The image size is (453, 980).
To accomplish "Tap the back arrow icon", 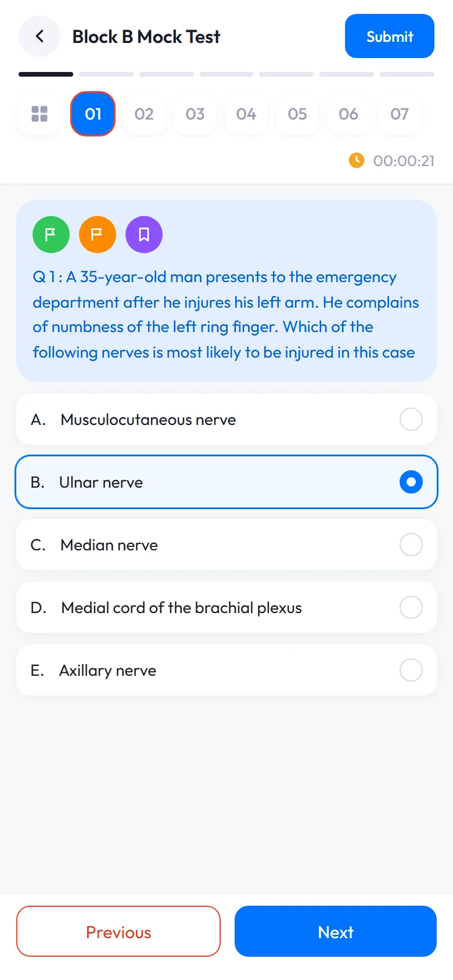I will [39, 37].
